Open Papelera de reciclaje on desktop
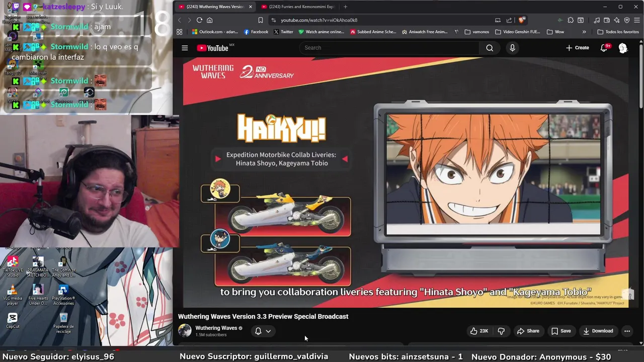The width and height of the screenshot is (644, 362). [x=63, y=323]
